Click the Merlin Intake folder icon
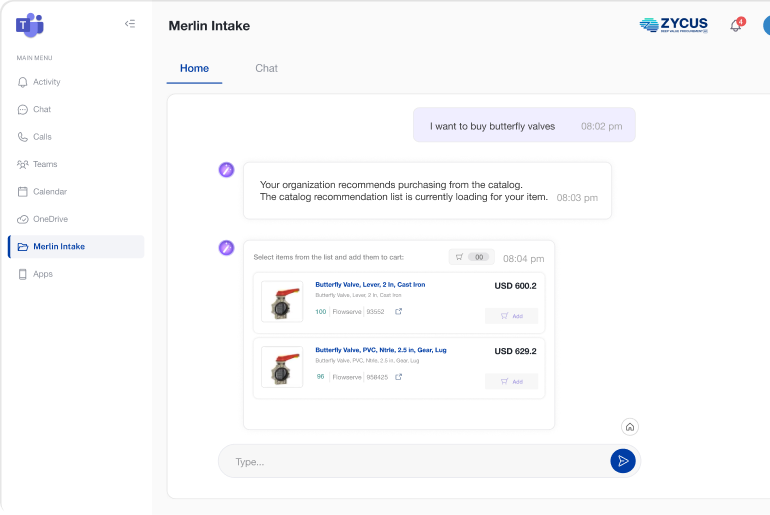This screenshot has height=515, width=770. point(23,247)
